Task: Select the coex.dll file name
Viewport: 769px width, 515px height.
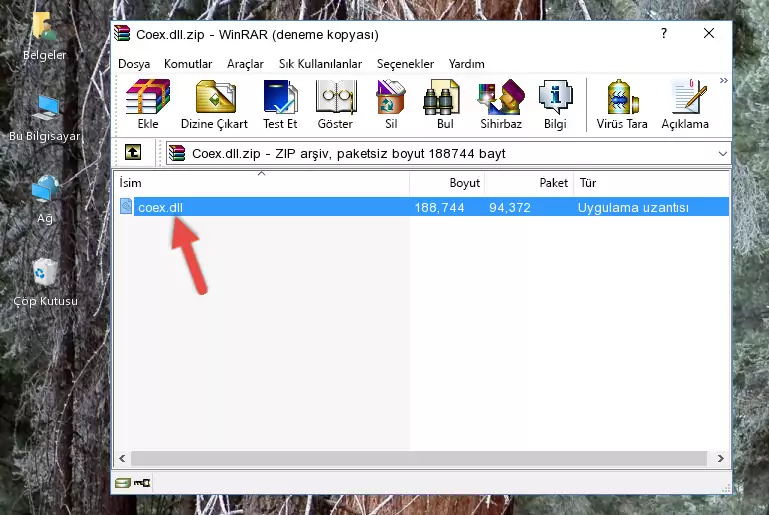Action: [x=160, y=207]
